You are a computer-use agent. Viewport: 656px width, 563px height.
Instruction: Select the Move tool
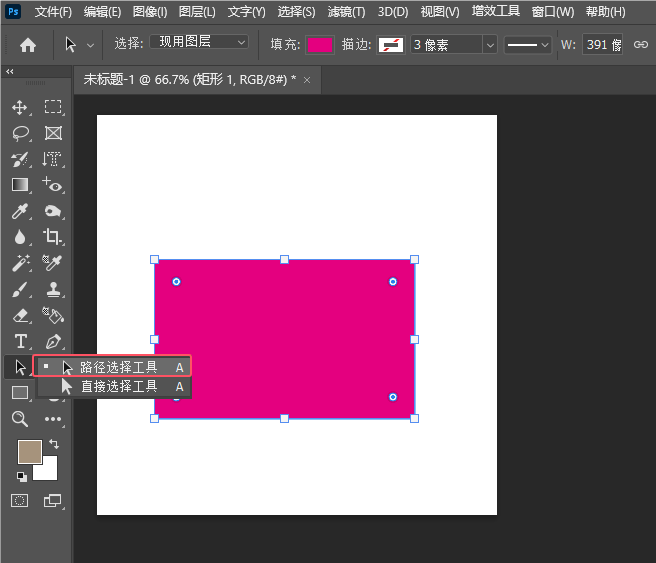(x=20, y=107)
